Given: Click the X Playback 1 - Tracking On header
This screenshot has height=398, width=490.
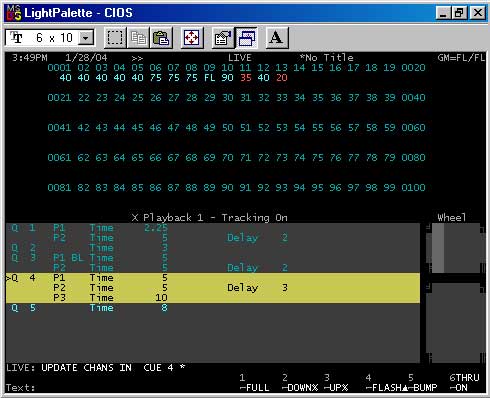Looking at the screenshot, I should click(210, 218).
